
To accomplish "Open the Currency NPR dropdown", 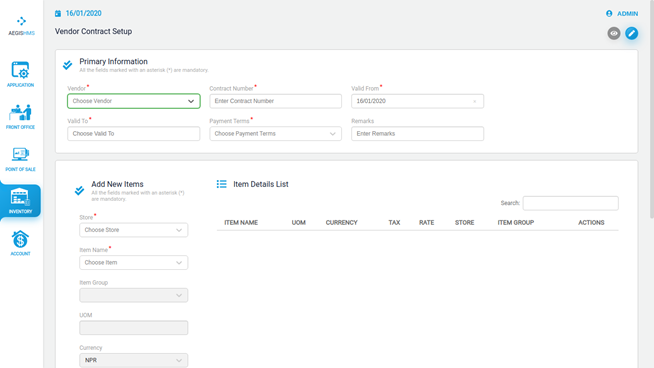I will tap(133, 360).
